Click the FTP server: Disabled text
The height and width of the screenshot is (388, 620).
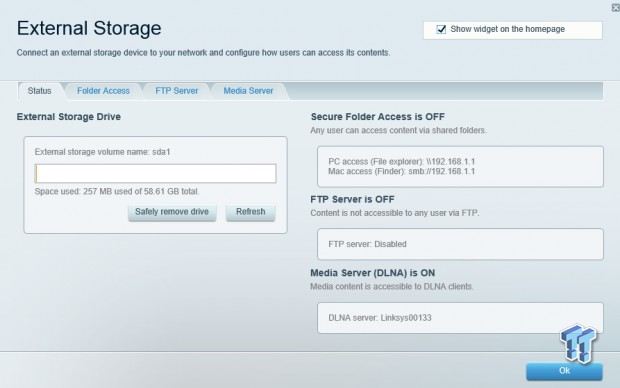tap(367, 244)
